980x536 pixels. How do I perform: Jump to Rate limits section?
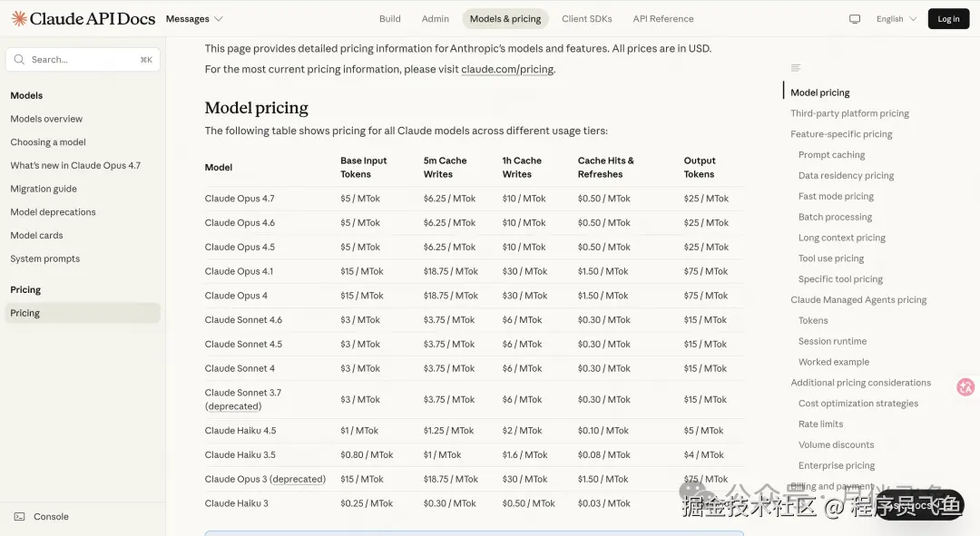[820, 424]
